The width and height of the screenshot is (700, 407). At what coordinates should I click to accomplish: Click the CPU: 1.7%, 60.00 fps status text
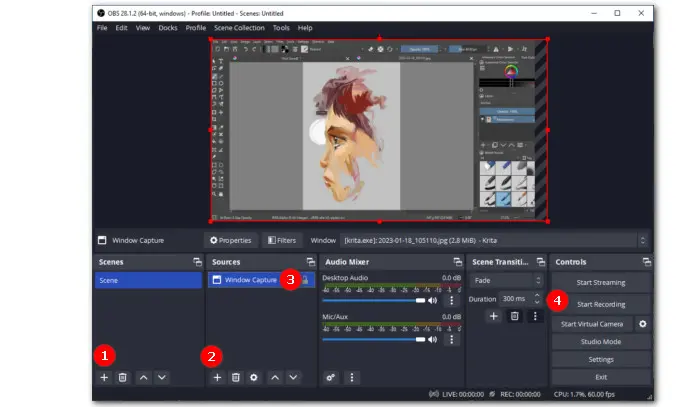click(584, 395)
